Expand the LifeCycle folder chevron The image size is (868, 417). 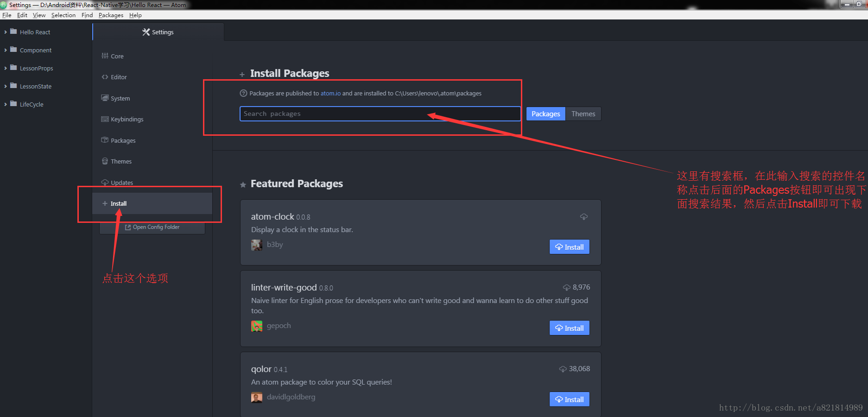(6, 104)
